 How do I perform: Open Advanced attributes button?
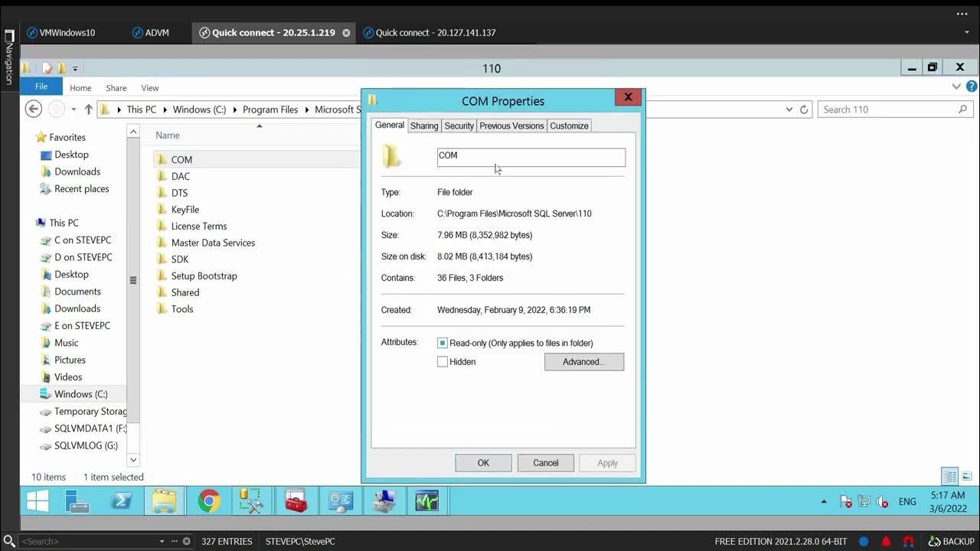[x=584, y=362]
